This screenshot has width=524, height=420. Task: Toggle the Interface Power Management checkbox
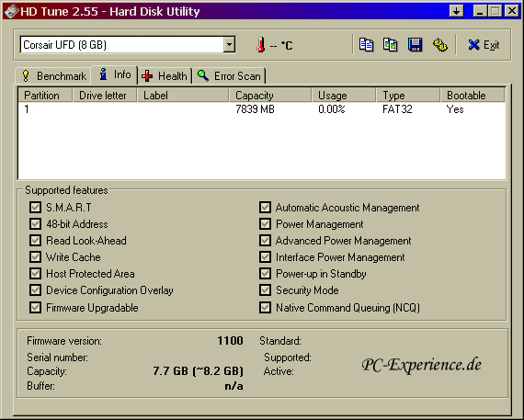266,257
